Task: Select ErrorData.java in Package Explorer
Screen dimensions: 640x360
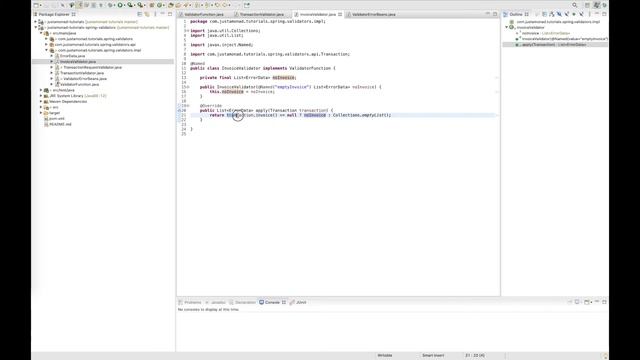Action: point(72,56)
